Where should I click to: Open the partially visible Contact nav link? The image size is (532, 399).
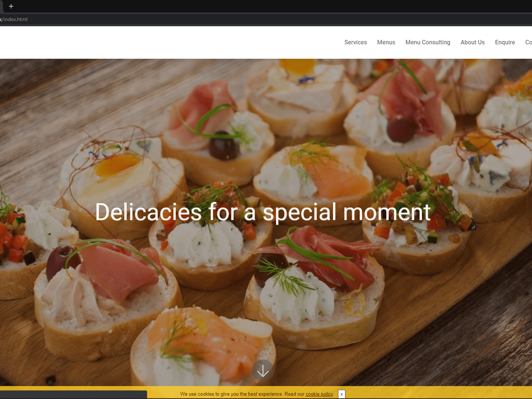(x=529, y=42)
